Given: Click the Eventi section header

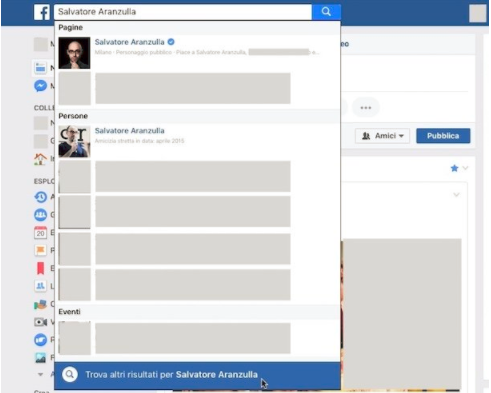Looking at the screenshot, I should (69, 312).
